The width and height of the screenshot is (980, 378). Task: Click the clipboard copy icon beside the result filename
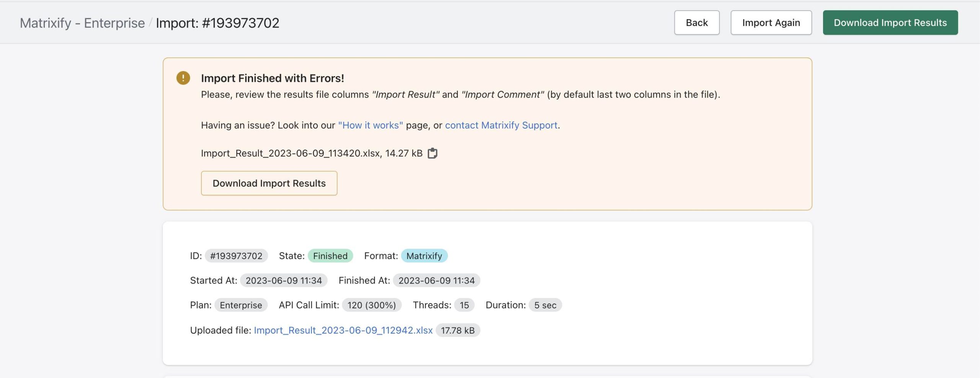432,153
